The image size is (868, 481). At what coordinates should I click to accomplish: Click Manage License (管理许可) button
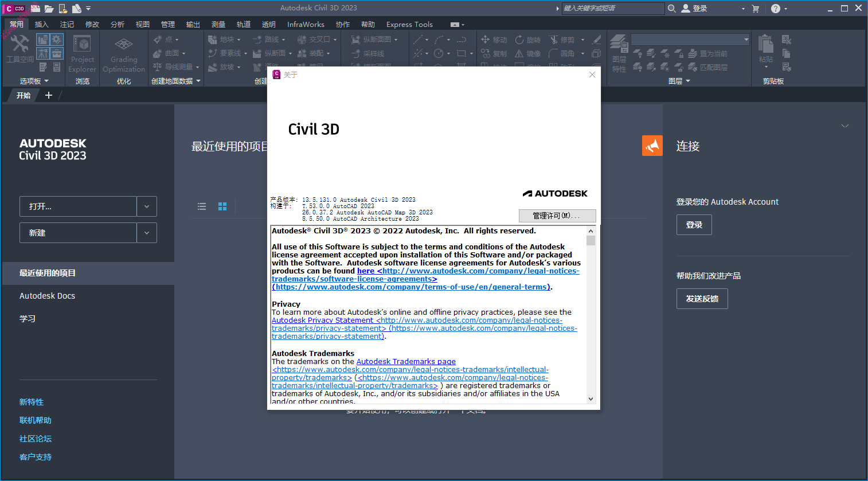point(557,216)
